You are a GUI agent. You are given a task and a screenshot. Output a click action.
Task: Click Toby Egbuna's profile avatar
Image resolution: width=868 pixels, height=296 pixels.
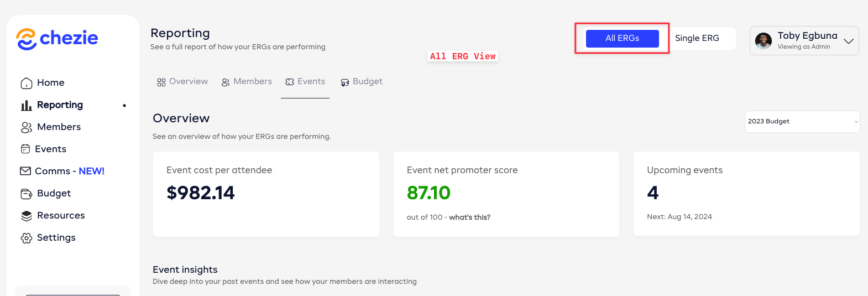pyautogui.click(x=764, y=40)
